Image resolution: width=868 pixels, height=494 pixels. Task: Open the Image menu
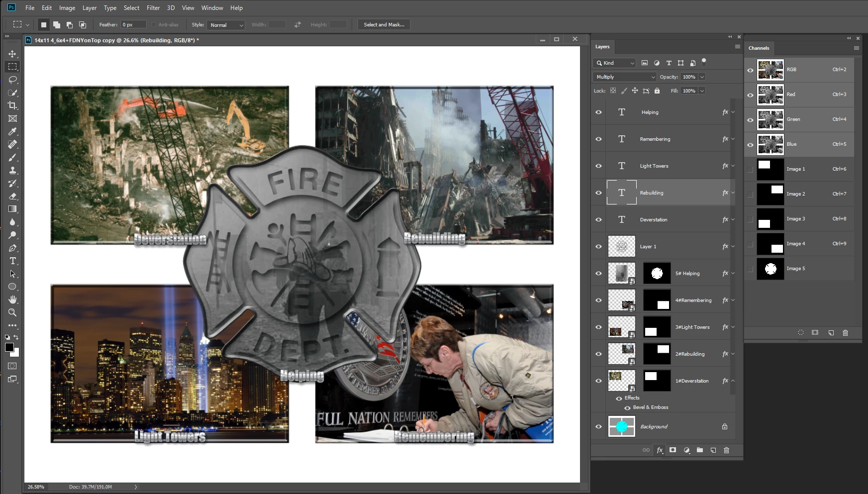point(67,8)
